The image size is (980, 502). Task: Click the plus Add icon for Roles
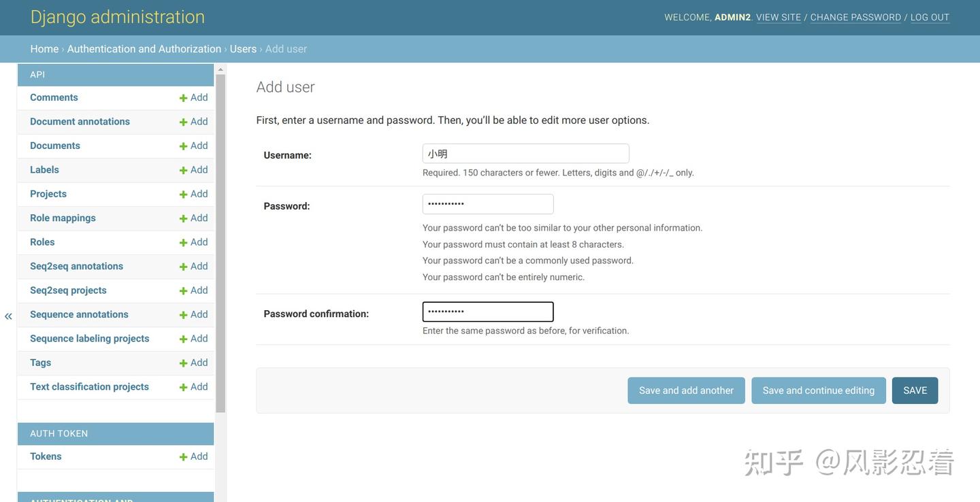point(183,243)
